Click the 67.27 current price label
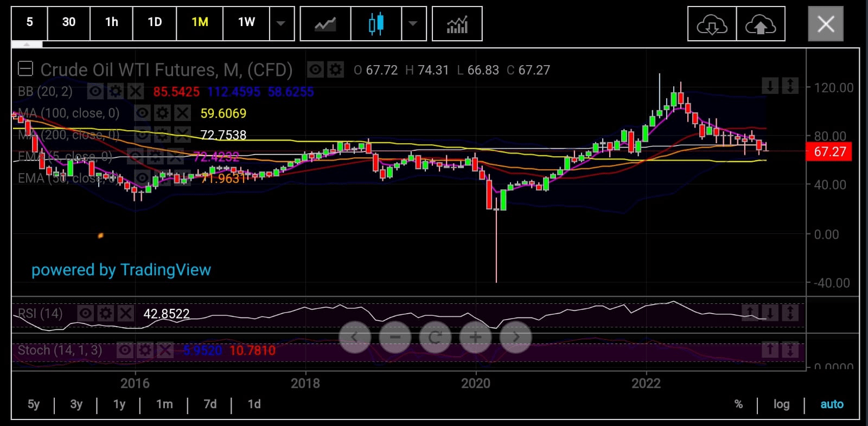Screen dimensions: 868x426 click(829, 151)
